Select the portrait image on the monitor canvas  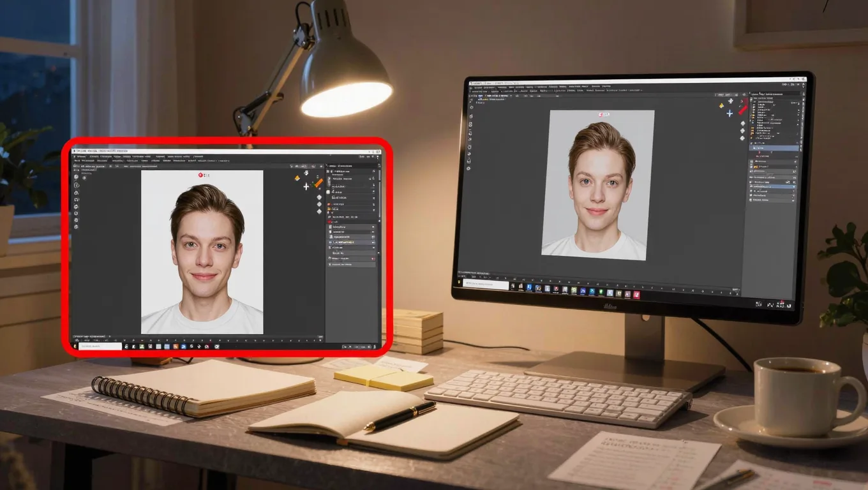(597, 185)
